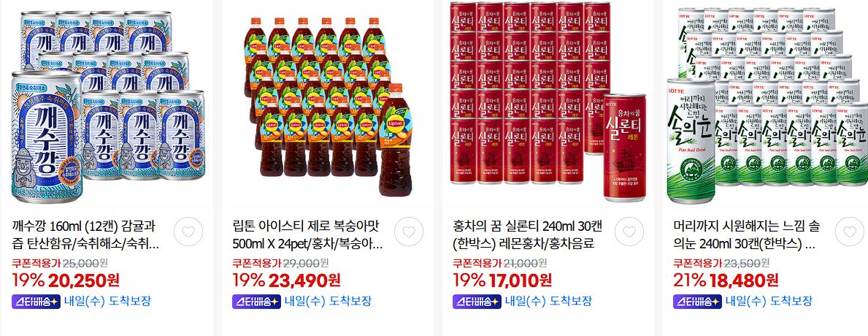Image resolution: width=868 pixels, height=336 pixels.
Task: Toggle wishlist heart for 립톤 아이스티 제로
Action: (x=409, y=232)
